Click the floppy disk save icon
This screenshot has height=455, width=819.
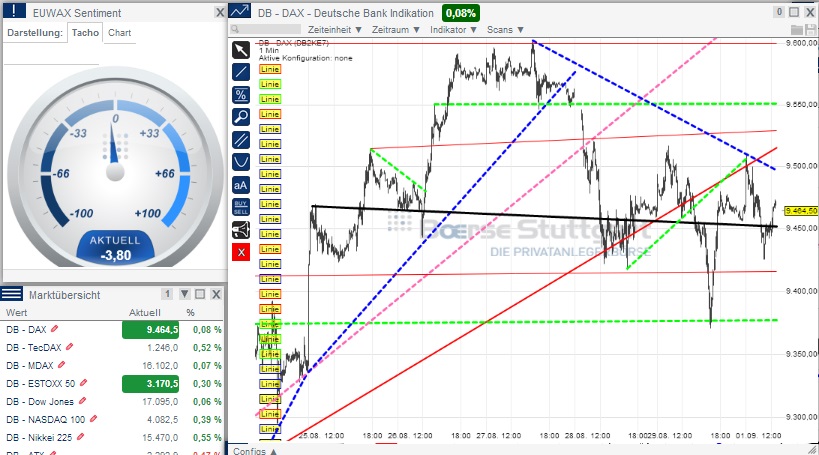tap(811, 30)
